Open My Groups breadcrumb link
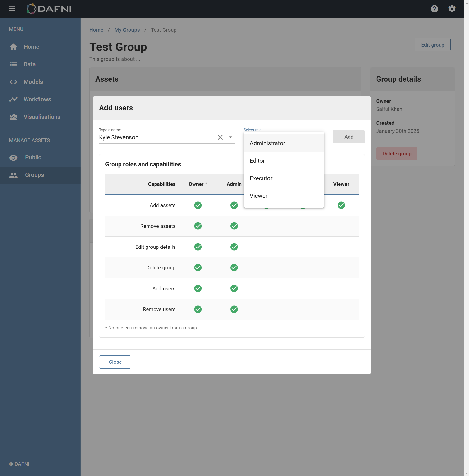 click(x=127, y=30)
